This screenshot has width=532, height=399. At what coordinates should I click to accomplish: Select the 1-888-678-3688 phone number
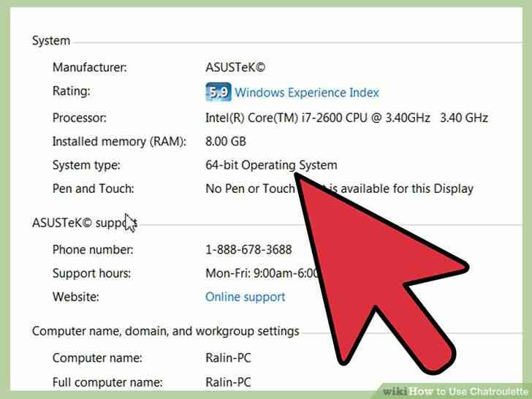coord(248,250)
